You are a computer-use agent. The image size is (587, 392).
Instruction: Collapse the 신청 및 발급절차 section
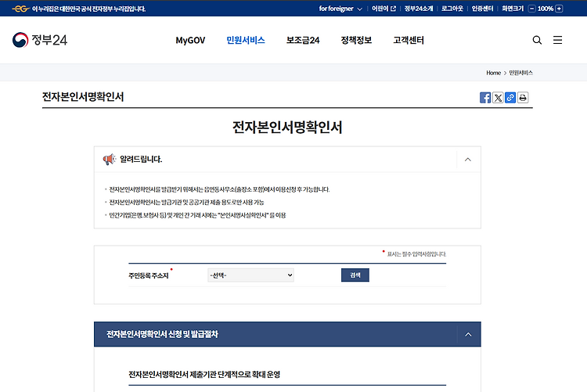pyautogui.click(x=468, y=334)
